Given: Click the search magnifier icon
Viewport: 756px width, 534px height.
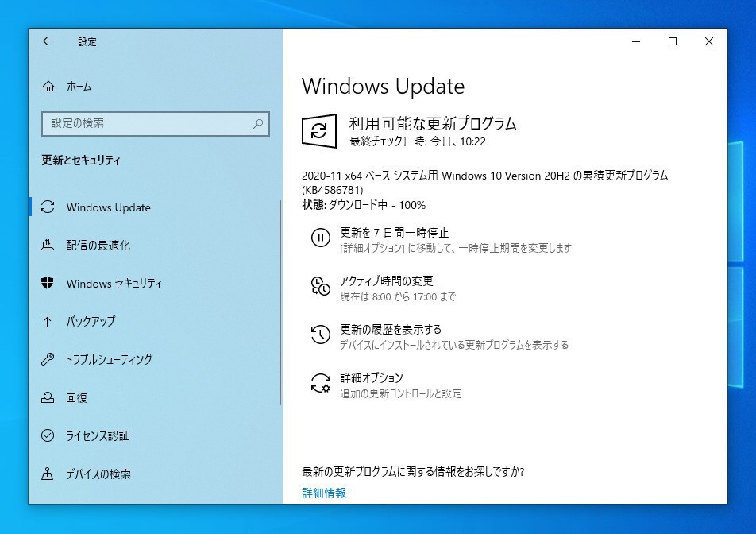Looking at the screenshot, I should (x=258, y=123).
